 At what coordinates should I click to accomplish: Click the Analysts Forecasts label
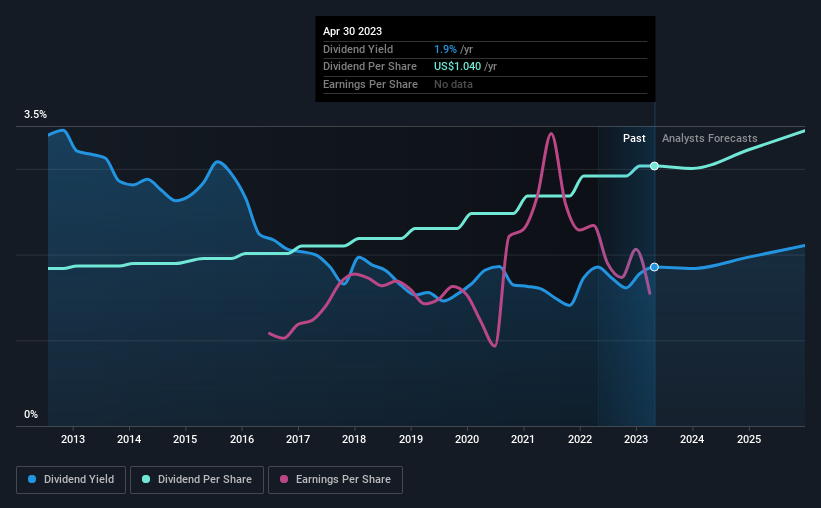(709, 138)
